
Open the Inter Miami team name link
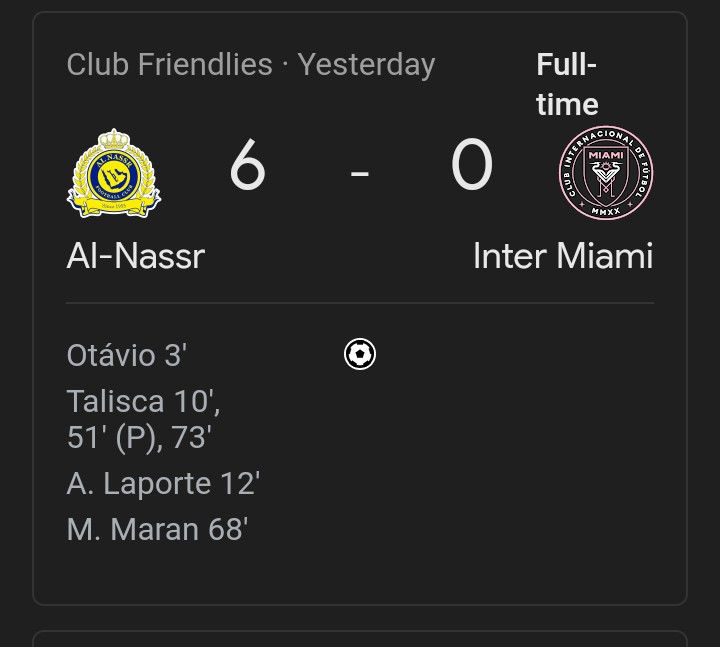[x=563, y=256]
